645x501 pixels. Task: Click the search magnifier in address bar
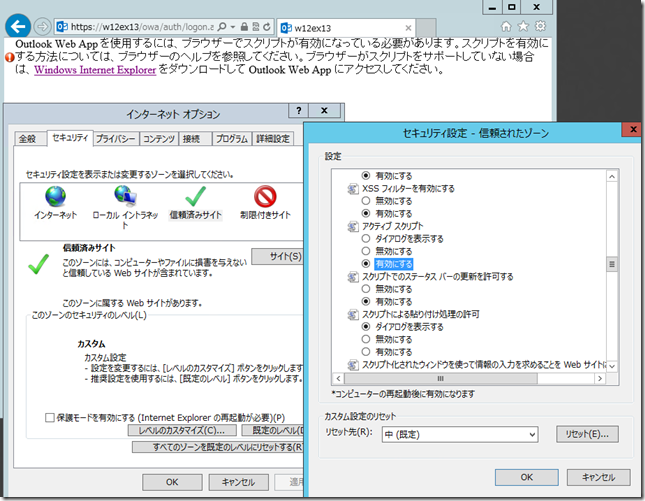221,27
